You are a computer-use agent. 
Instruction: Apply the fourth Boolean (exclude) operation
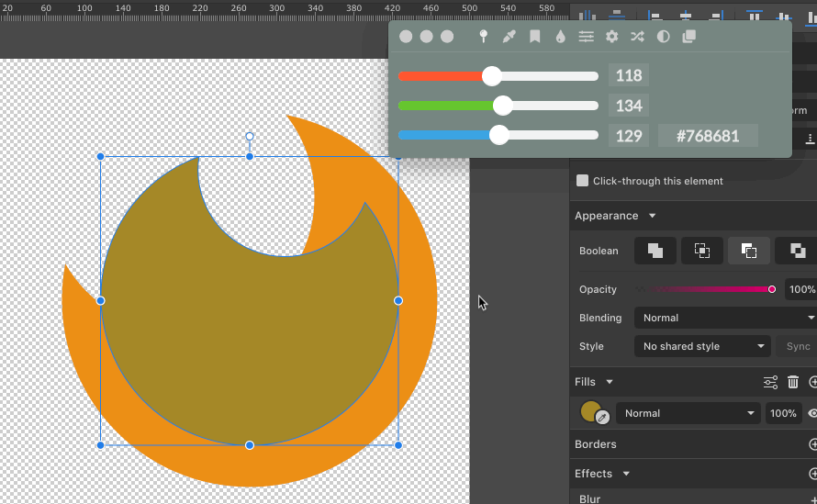coord(796,251)
